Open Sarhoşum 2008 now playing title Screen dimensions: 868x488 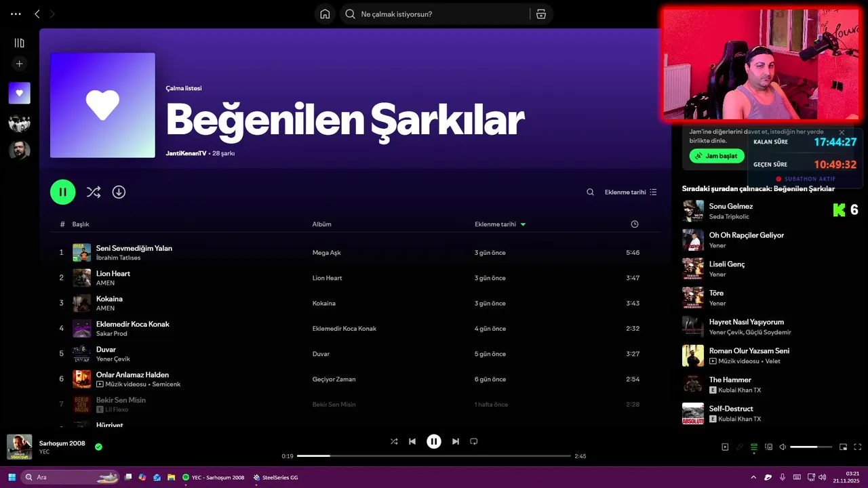pos(62,443)
